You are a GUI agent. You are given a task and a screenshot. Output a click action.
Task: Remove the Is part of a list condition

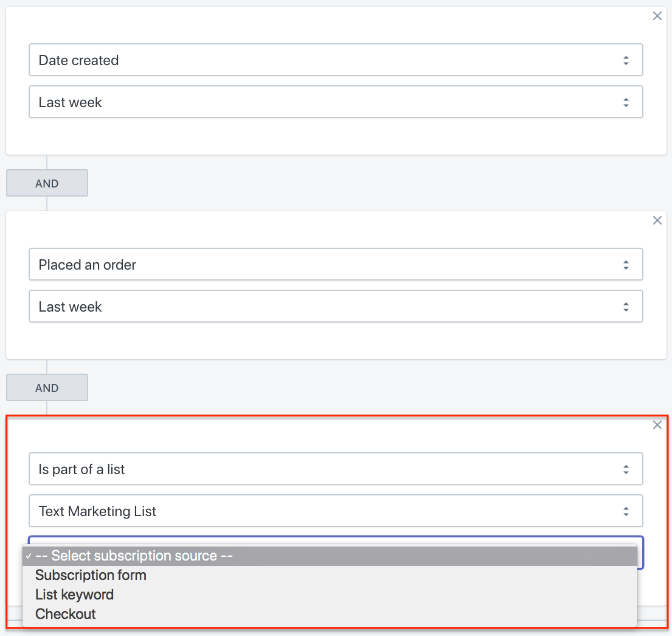tap(657, 425)
